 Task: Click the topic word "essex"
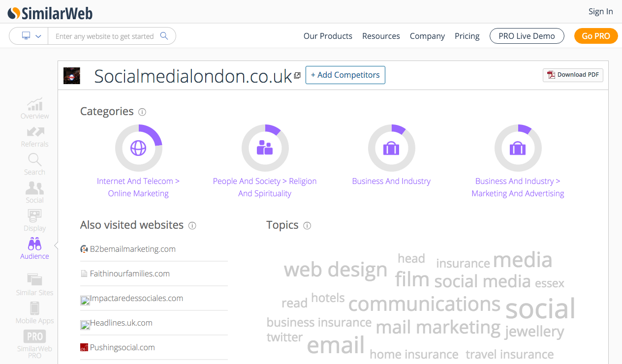coord(550,284)
